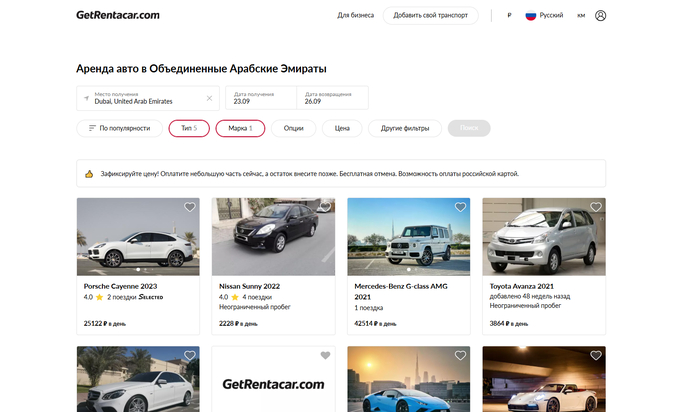Click Добавить свой транспорт button
This screenshot has height=412, width=700.
pos(430,16)
